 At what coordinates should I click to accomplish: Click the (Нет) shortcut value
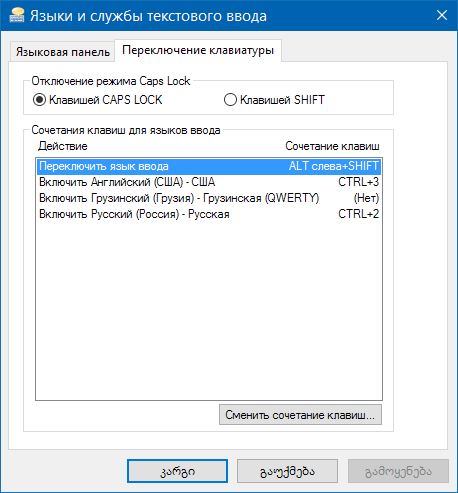tap(366, 198)
